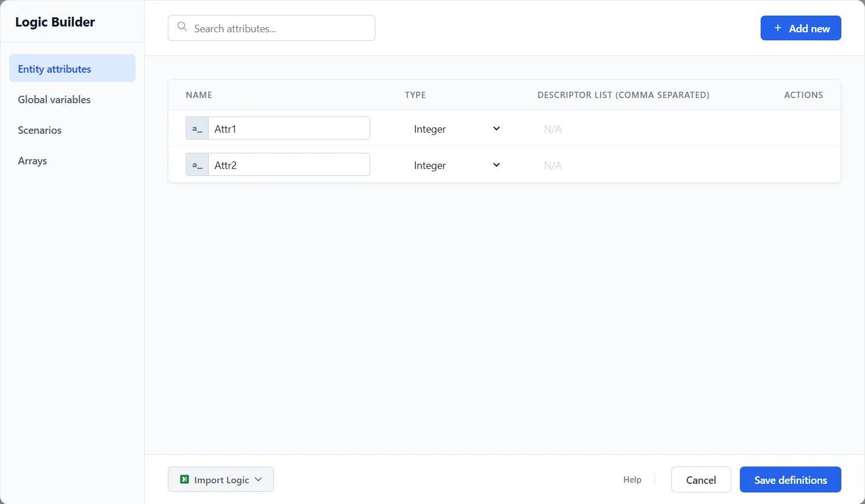Focus the Search attributes field
This screenshot has height=504, width=865.
click(x=272, y=28)
